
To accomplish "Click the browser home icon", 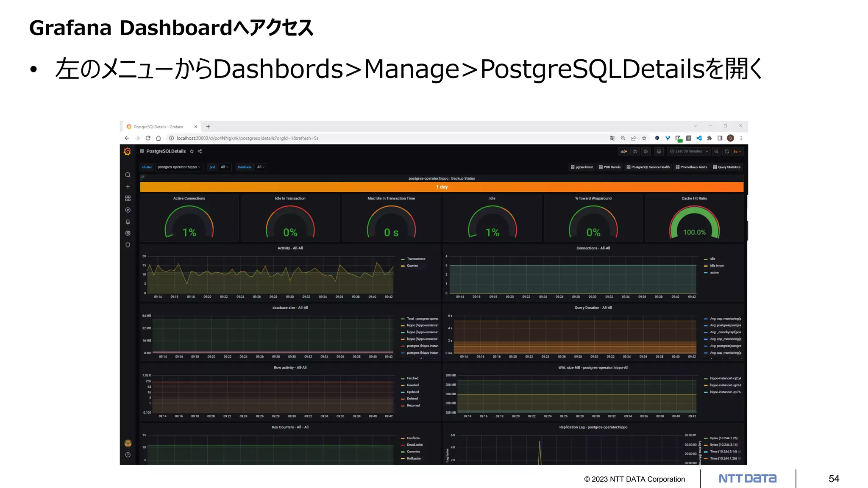I will click(159, 138).
